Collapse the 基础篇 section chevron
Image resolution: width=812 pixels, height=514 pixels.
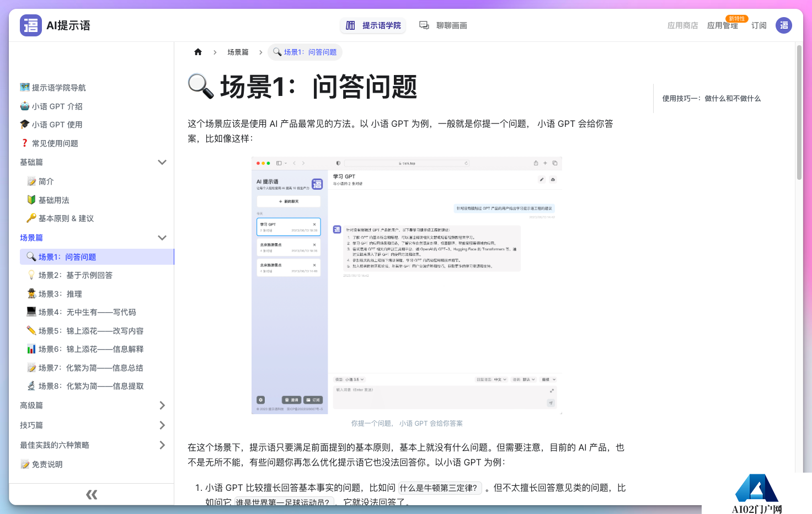click(162, 162)
